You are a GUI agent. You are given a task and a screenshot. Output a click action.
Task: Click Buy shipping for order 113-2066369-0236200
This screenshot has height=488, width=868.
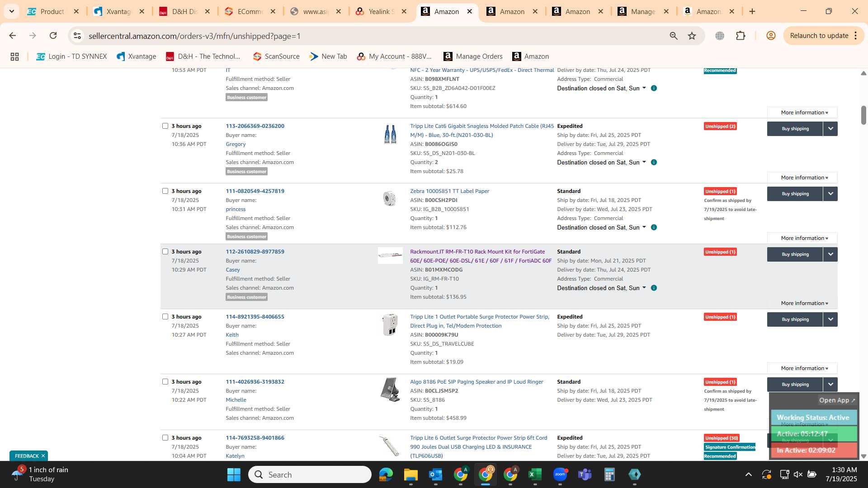click(795, 129)
